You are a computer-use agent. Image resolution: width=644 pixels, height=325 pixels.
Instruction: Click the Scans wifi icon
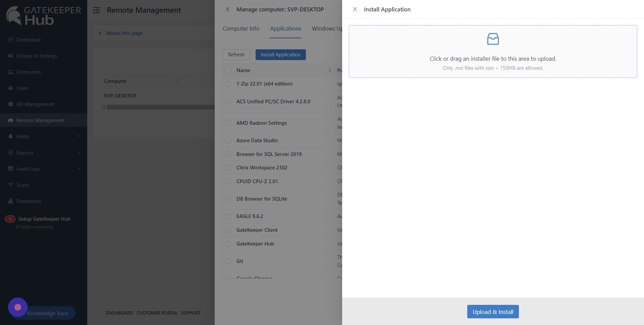(x=10, y=185)
